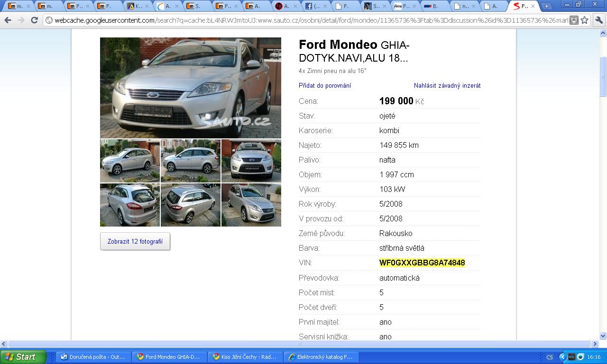Screen dimensions: 607x364
Task: Switch to the Facebook tab
Action: click(x=314, y=6)
